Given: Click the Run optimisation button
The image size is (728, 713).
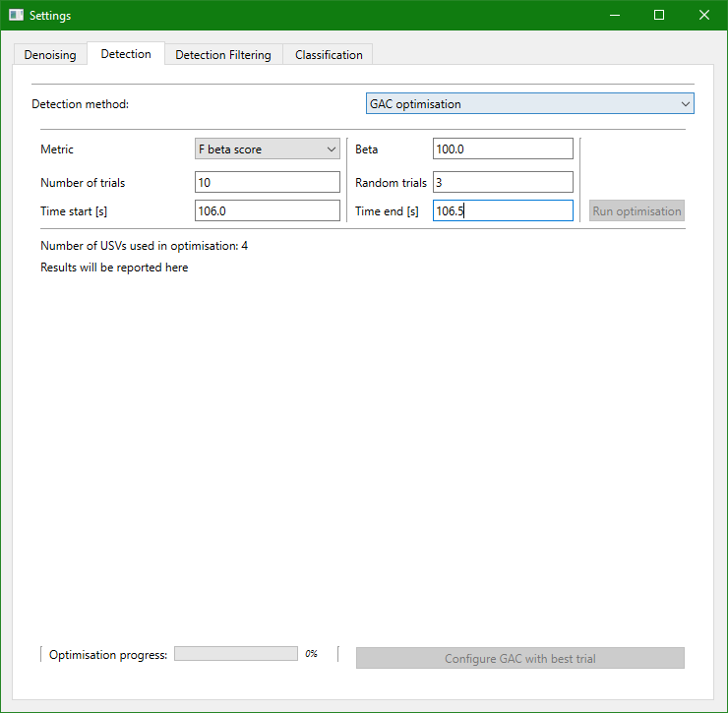Looking at the screenshot, I should (637, 210).
